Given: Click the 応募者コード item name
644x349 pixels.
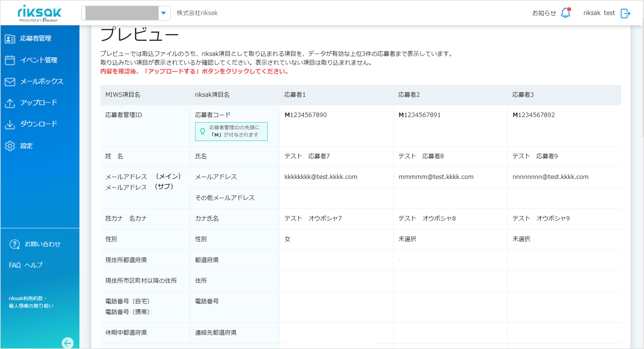Looking at the screenshot, I should [213, 115].
